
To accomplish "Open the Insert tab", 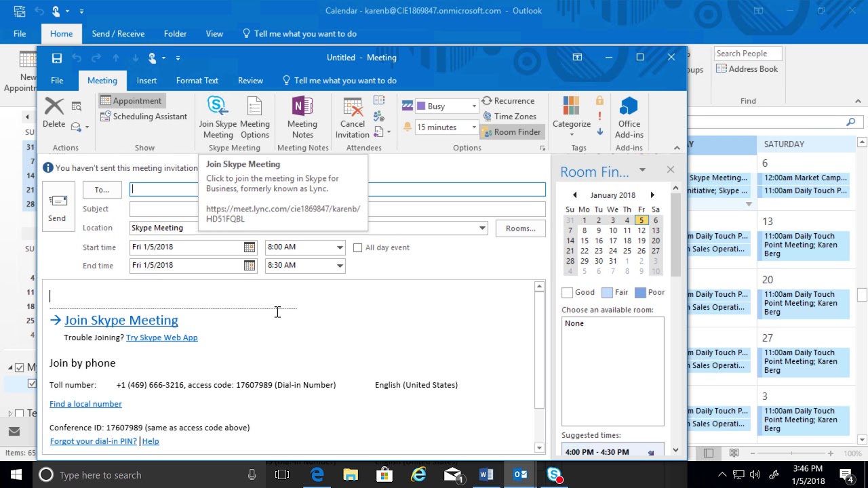I will (146, 81).
